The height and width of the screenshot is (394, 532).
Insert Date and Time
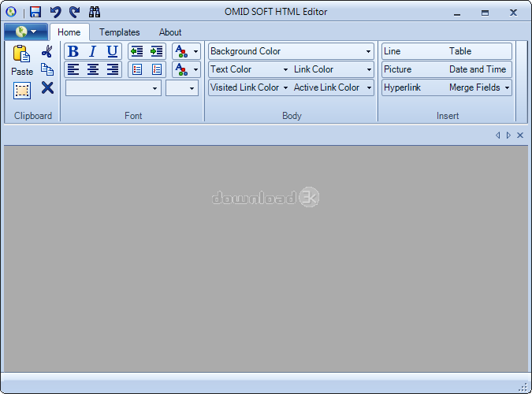tap(478, 69)
